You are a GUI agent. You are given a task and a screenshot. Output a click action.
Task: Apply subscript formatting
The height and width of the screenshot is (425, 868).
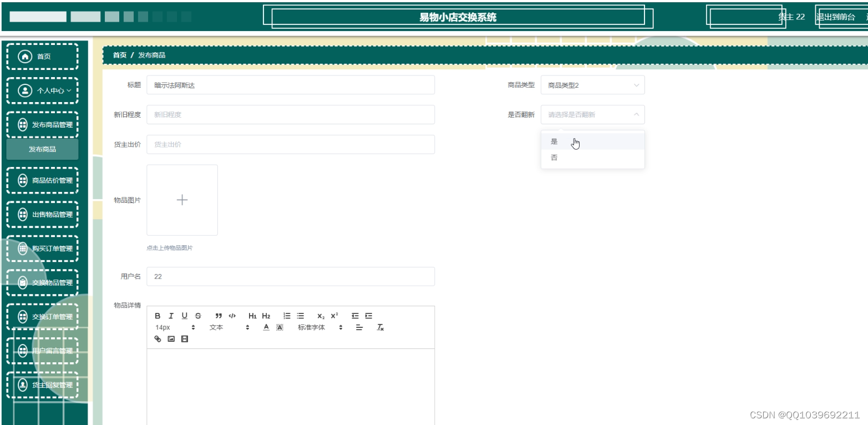point(321,316)
